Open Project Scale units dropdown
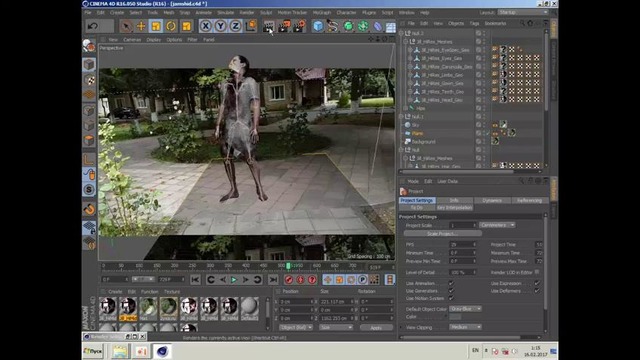Image resolution: width=640 pixels, height=360 pixels. 497,225
